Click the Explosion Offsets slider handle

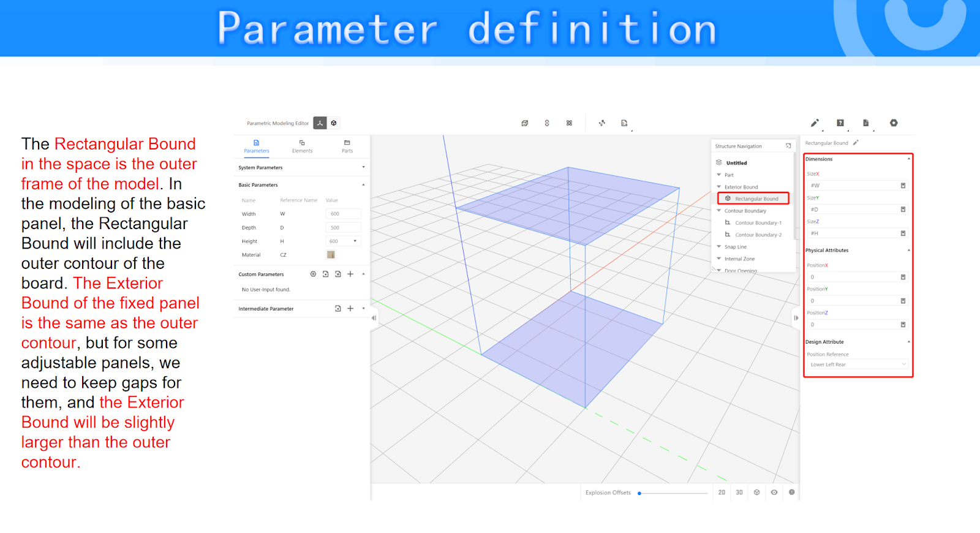pyautogui.click(x=639, y=493)
